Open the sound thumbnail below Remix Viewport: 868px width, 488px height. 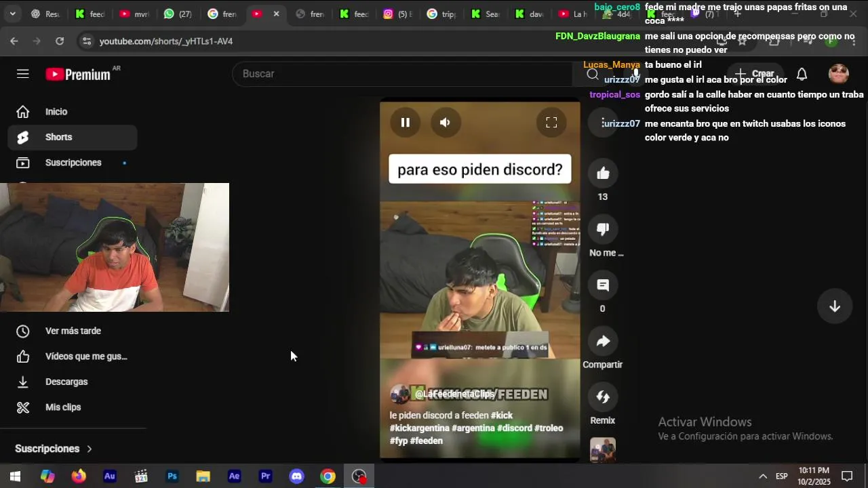click(x=603, y=450)
